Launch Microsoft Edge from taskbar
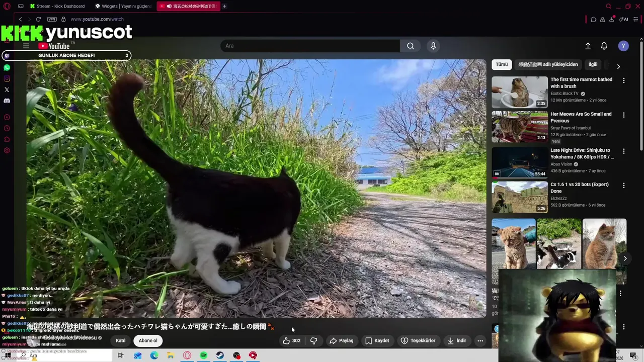The height and width of the screenshot is (362, 644). [x=154, y=355]
